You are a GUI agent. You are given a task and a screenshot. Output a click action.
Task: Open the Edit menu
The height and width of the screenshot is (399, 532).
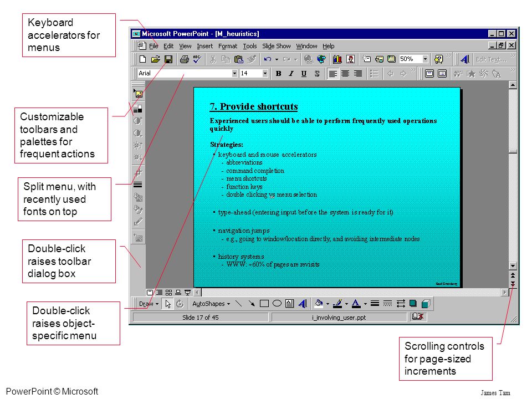point(168,46)
